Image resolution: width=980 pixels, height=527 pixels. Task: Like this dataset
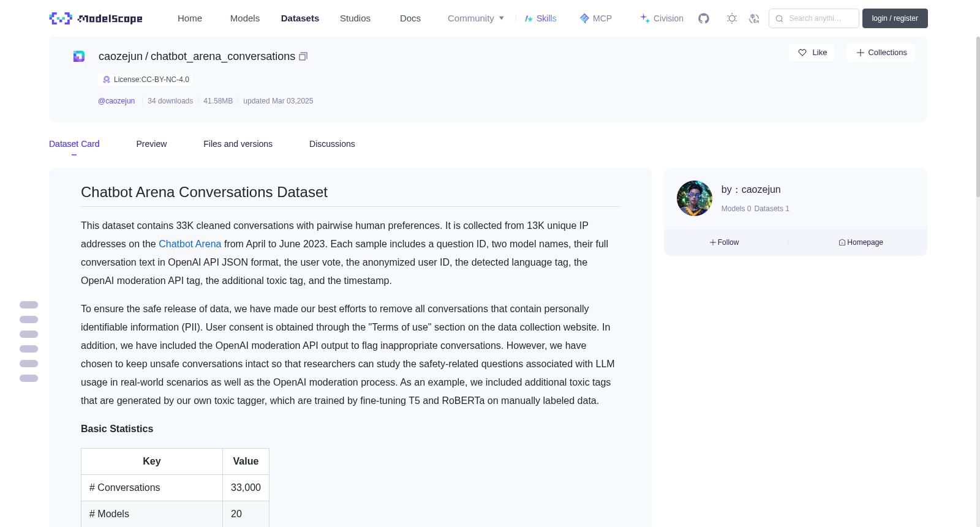point(812,53)
